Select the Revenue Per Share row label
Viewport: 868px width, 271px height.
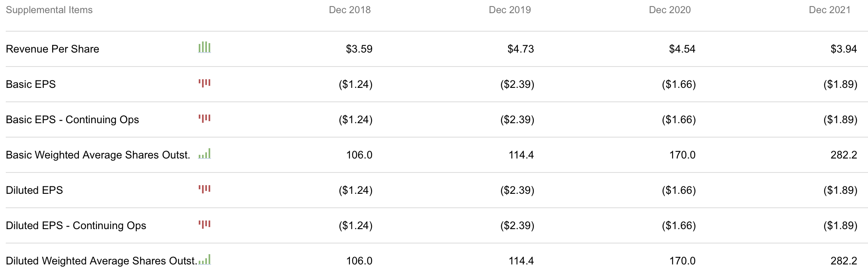(53, 49)
